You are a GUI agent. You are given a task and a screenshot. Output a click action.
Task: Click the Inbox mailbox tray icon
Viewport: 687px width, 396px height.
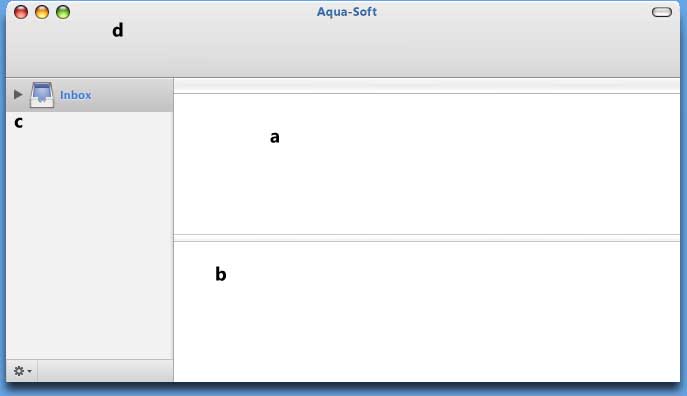[x=42, y=95]
